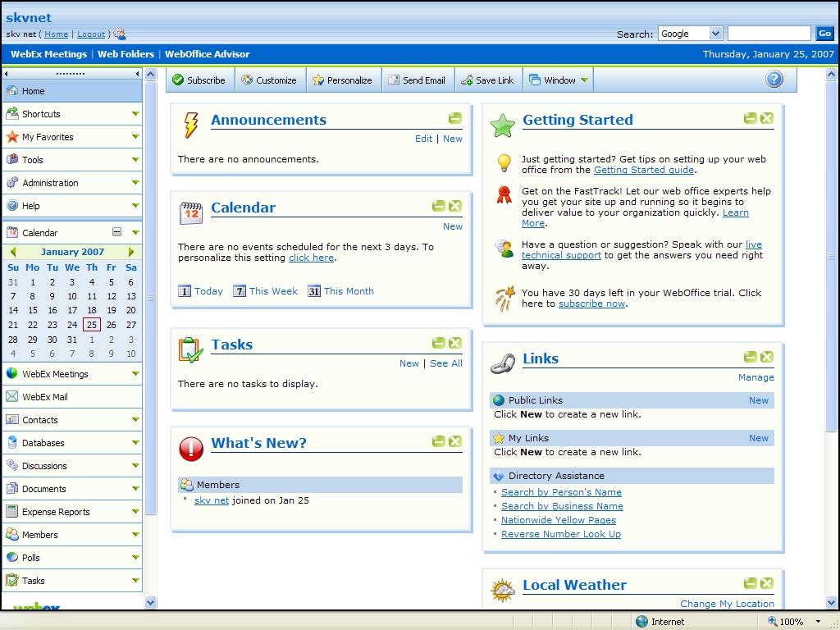This screenshot has width=840, height=630.
Task: Click the Tasks clipboard checkmark icon
Action: [190, 349]
